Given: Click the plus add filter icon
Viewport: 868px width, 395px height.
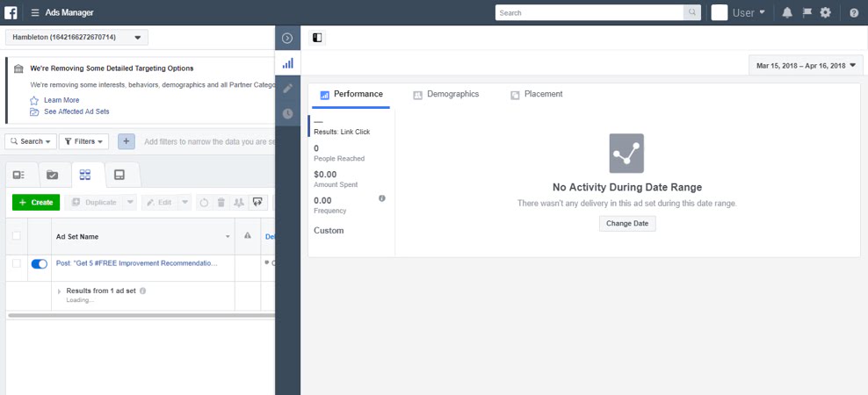Looking at the screenshot, I should [x=127, y=141].
